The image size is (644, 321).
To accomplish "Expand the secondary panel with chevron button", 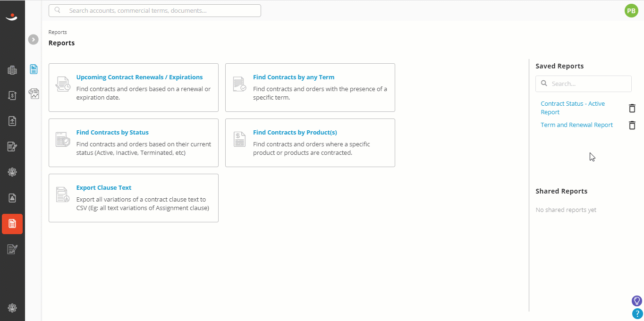I will coord(33,40).
